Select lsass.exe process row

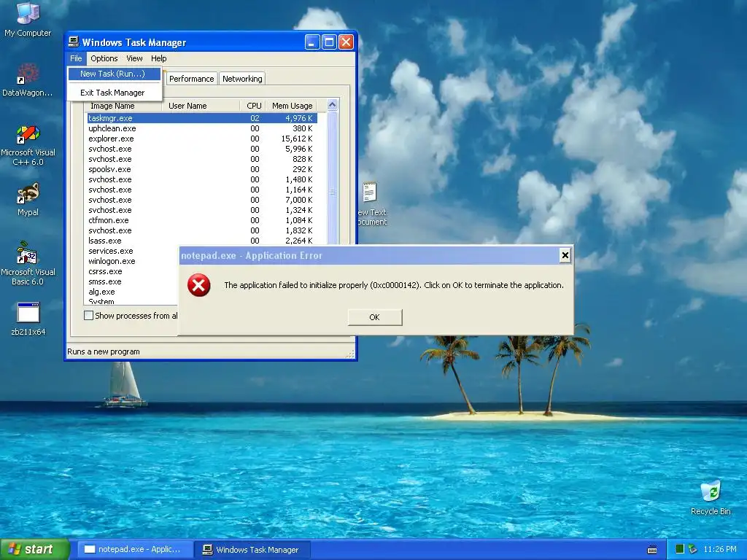pyautogui.click(x=202, y=241)
